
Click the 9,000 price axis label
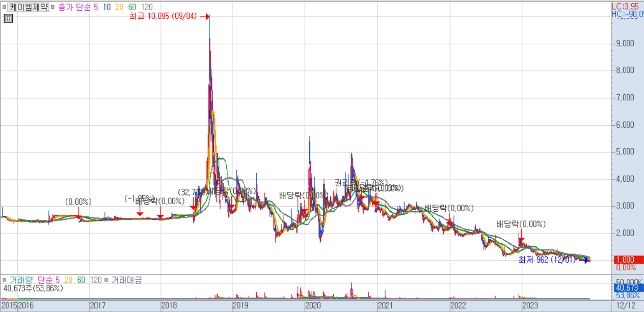point(625,43)
